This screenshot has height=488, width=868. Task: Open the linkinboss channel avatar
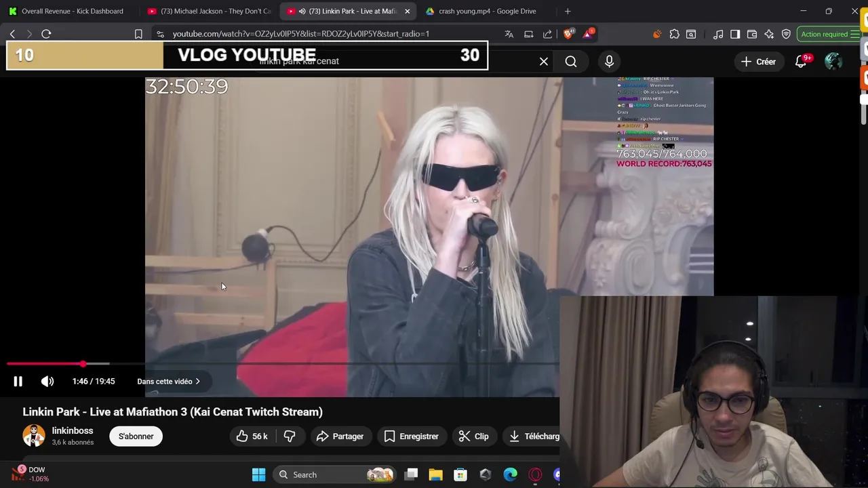34,436
